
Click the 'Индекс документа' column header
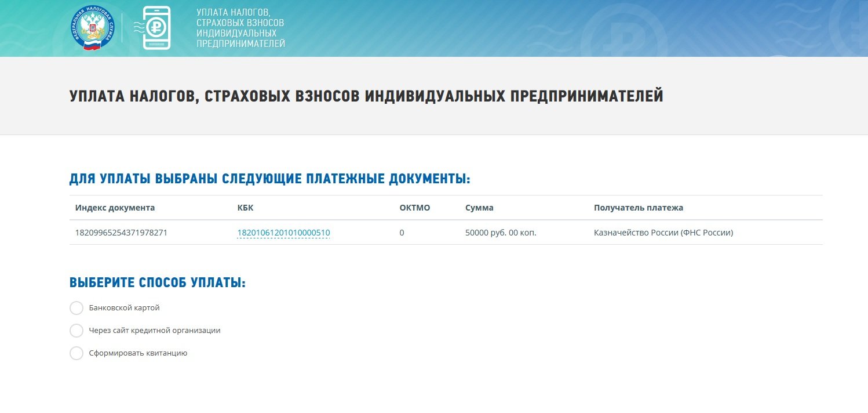tap(115, 208)
